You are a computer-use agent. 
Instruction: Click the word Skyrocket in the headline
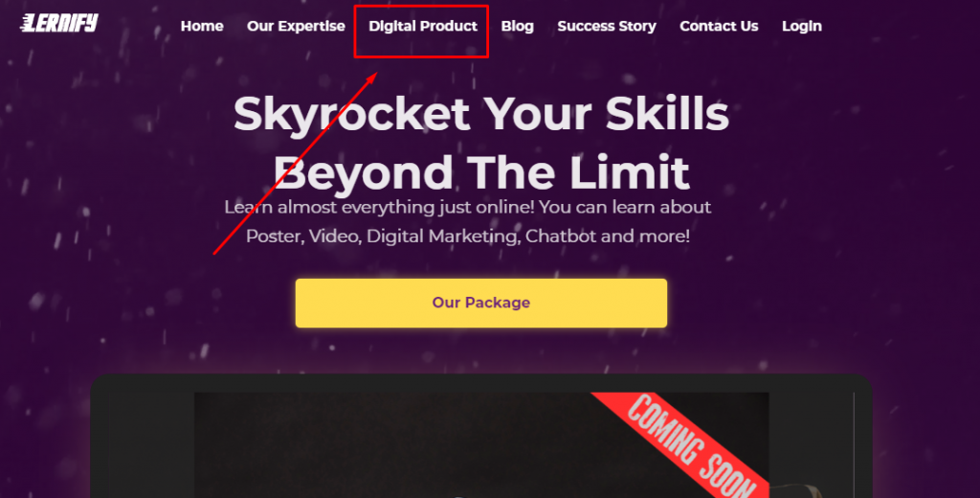point(351,113)
